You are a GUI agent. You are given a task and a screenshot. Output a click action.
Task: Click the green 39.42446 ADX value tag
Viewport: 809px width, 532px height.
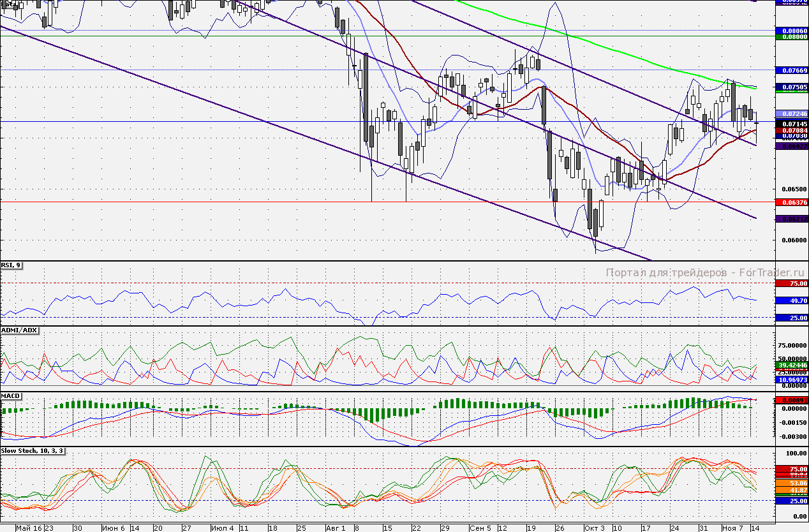coord(792,365)
